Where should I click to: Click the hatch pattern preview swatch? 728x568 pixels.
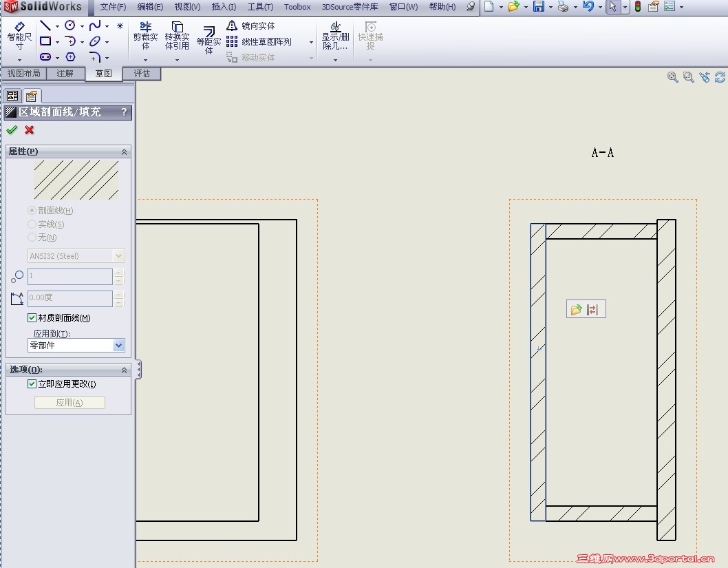coord(76,180)
